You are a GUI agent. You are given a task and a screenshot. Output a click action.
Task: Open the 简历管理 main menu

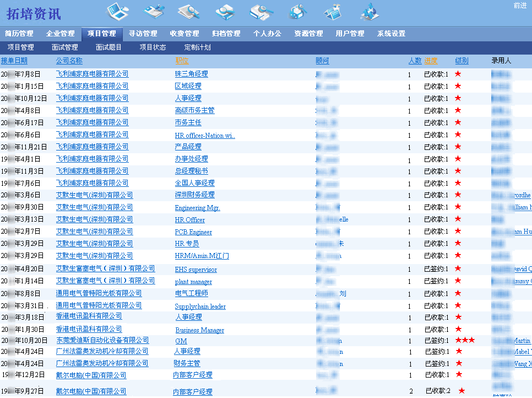(19, 34)
